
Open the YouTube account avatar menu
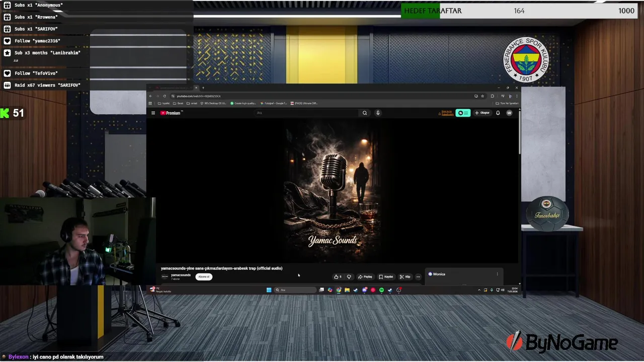tap(509, 113)
